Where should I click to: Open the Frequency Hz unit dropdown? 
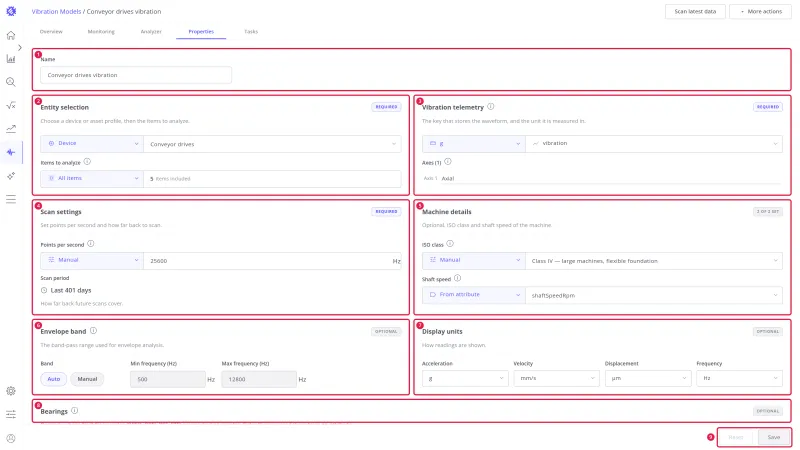pos(739,379)
